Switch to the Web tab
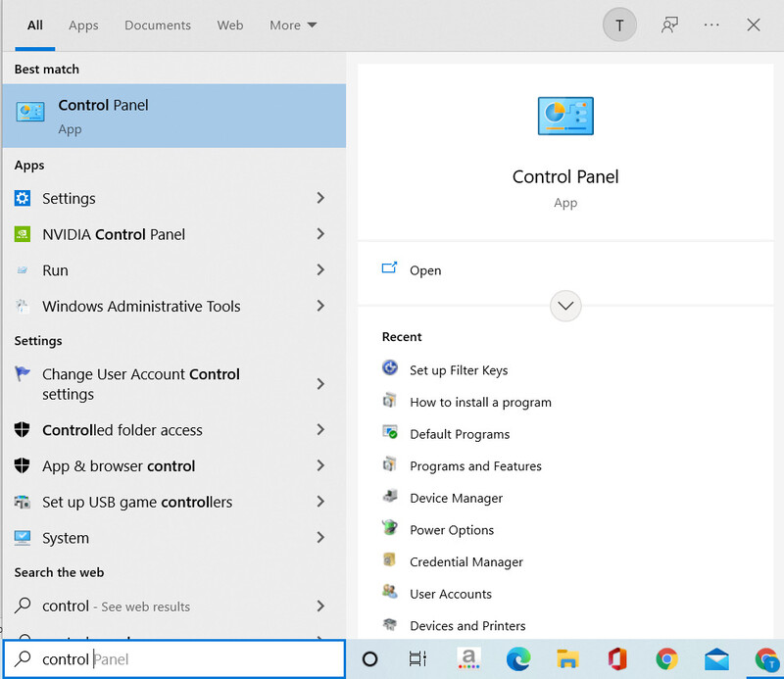Screen dimensions: 784x679 (230, 25)
